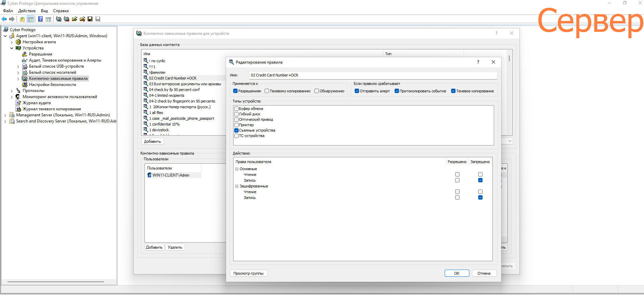Enable the Теневому копированию checkbox
The image size is (644, 295).
pos(267,91)
